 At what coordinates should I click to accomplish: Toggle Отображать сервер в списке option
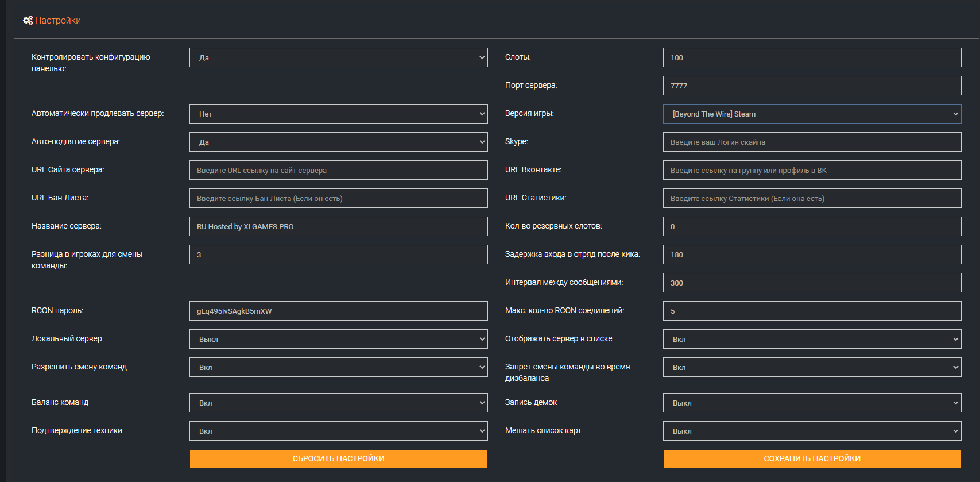click(x=812, y=339)
